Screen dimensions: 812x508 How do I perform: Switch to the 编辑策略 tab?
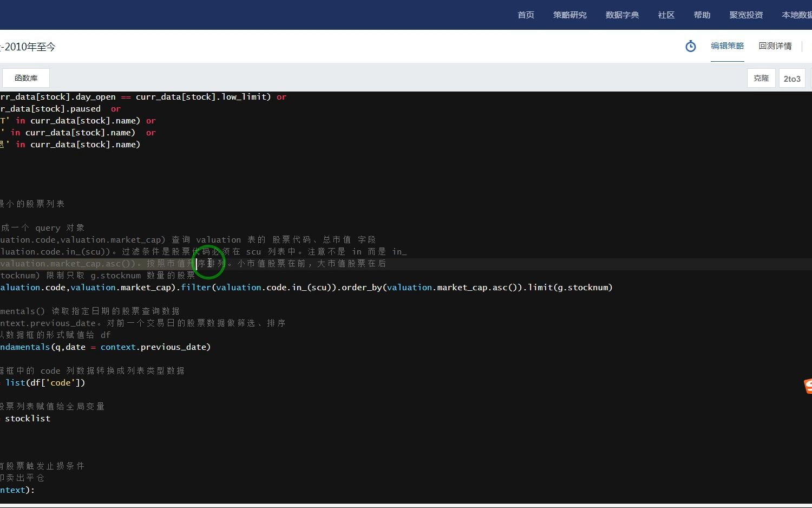pyautogui.click(x=727, y=46)
